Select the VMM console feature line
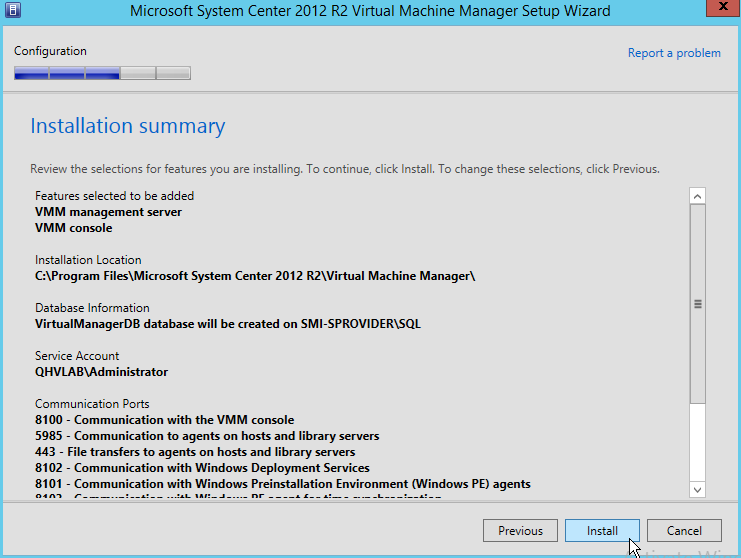The image size is (741, 558). point(73,228)
